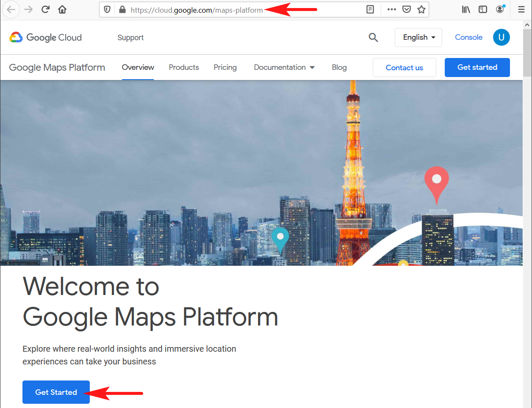The width and height of the screenshot is (532, 408).
Task: Open the page actions ellipsis menu
Action: 391,9
